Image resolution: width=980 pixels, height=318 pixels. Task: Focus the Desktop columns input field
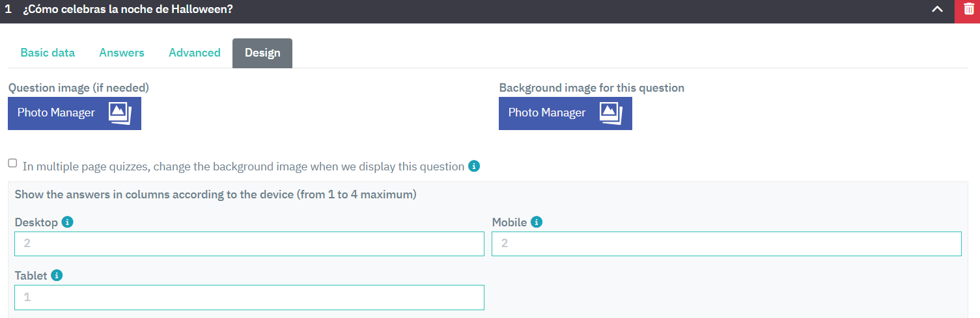click(x=249, y=244)
